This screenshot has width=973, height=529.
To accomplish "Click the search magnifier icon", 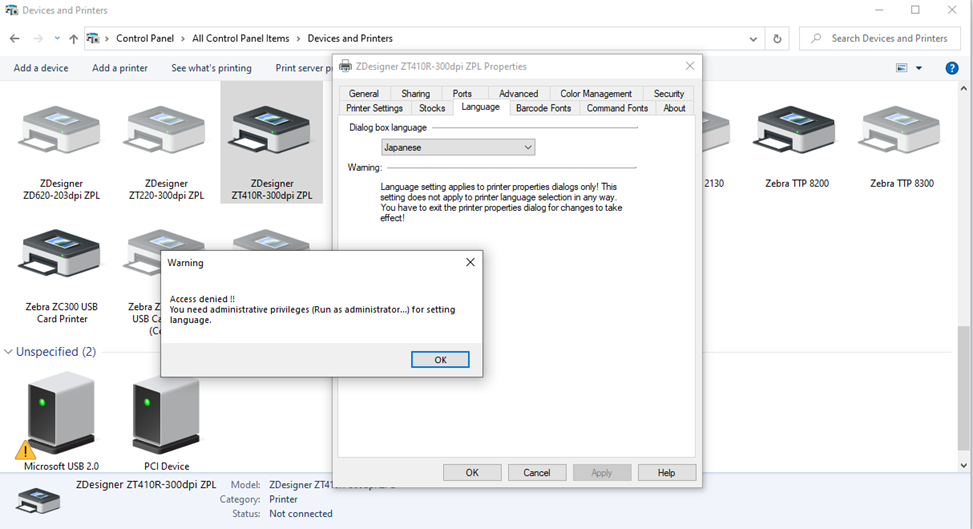I will (x=816, y=38).
